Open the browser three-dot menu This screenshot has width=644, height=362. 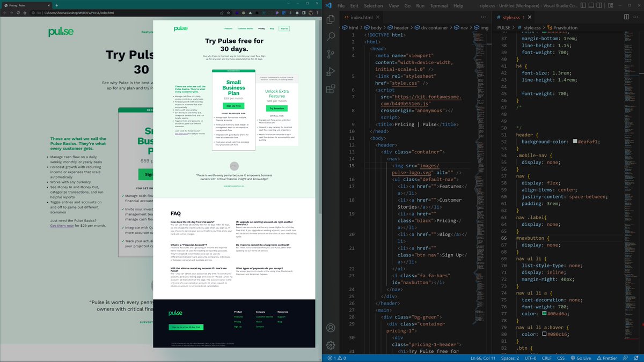318,12
